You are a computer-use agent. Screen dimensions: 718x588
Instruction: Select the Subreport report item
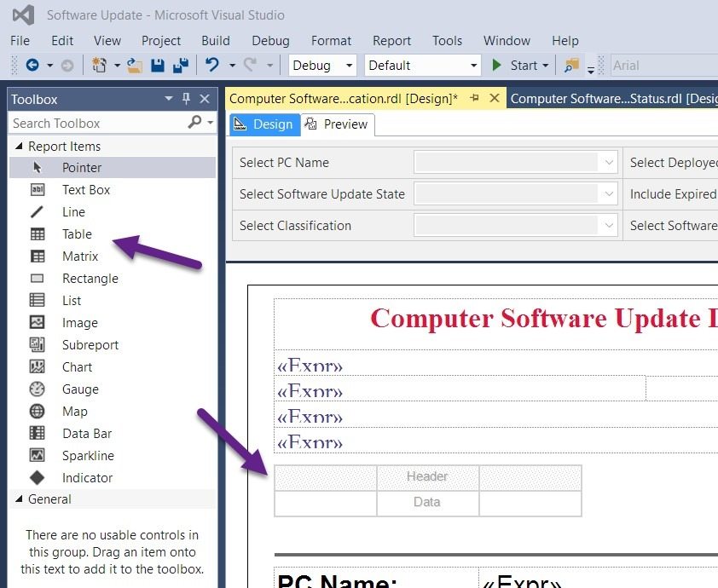click(x=113, y=345)
